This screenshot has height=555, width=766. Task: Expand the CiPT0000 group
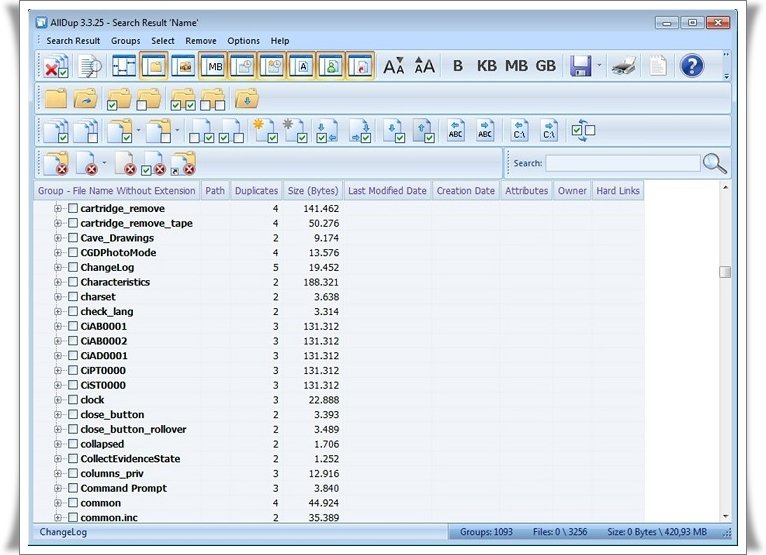point(58,370)
